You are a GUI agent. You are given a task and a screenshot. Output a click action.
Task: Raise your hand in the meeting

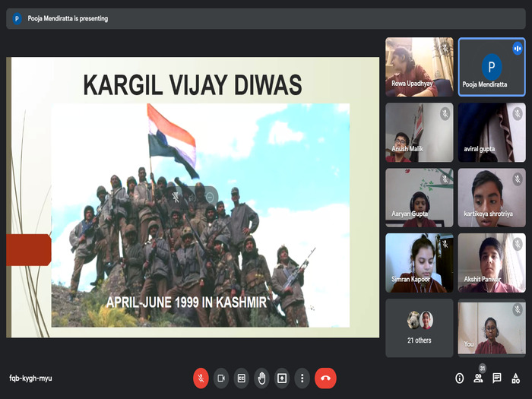(x=261, y=378)
